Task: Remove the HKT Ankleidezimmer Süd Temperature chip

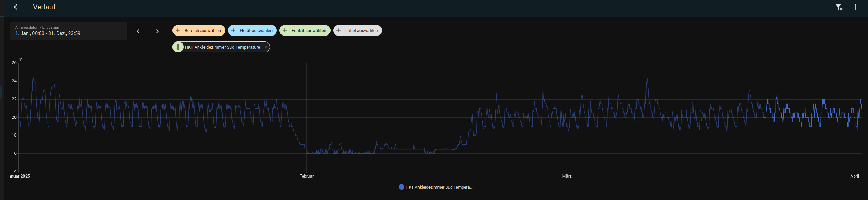Action: tap(266, 47)
